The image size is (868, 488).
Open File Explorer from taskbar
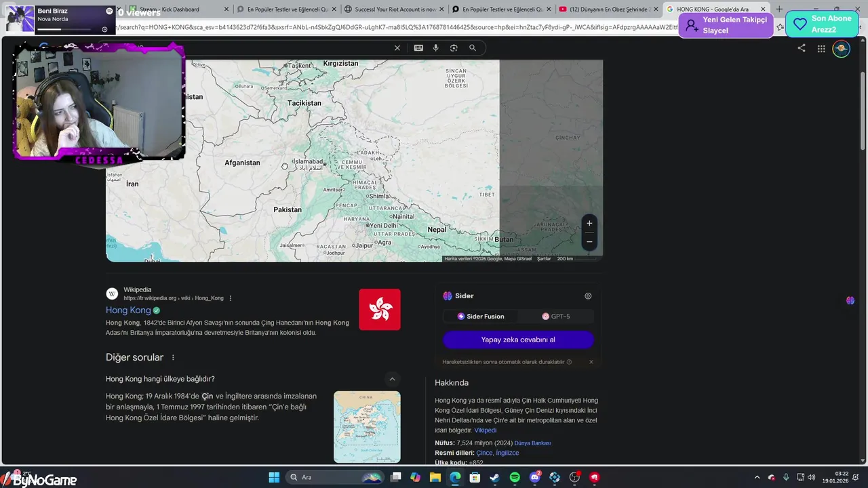(435, 477)
